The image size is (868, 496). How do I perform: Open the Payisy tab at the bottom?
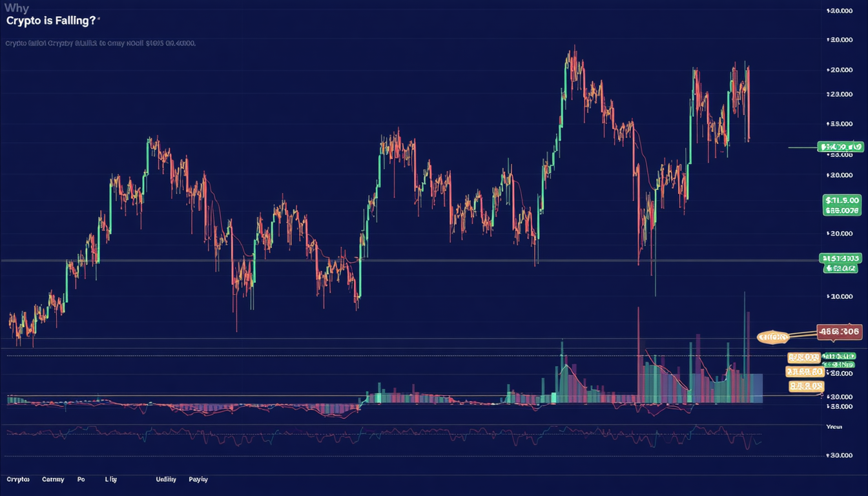(198, 480)
